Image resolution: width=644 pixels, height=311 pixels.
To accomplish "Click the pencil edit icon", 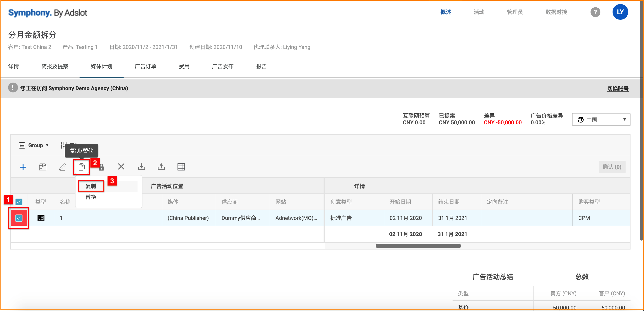I will (x=62, y=167).
